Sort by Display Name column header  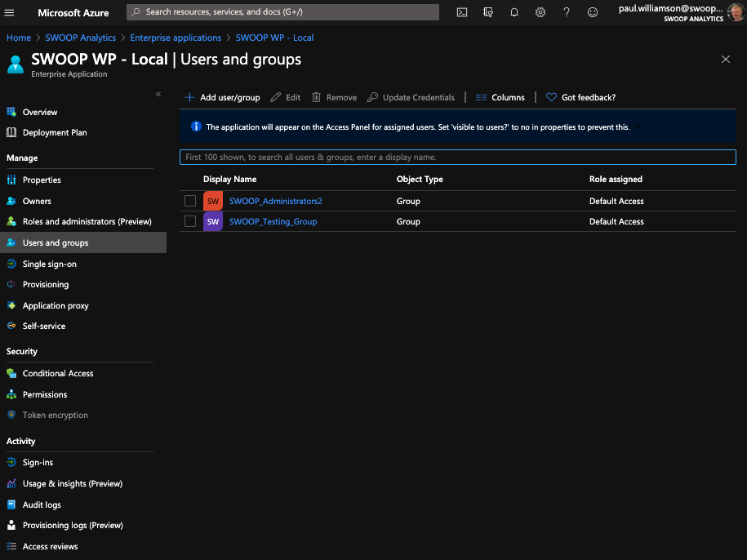coord(229,179)
